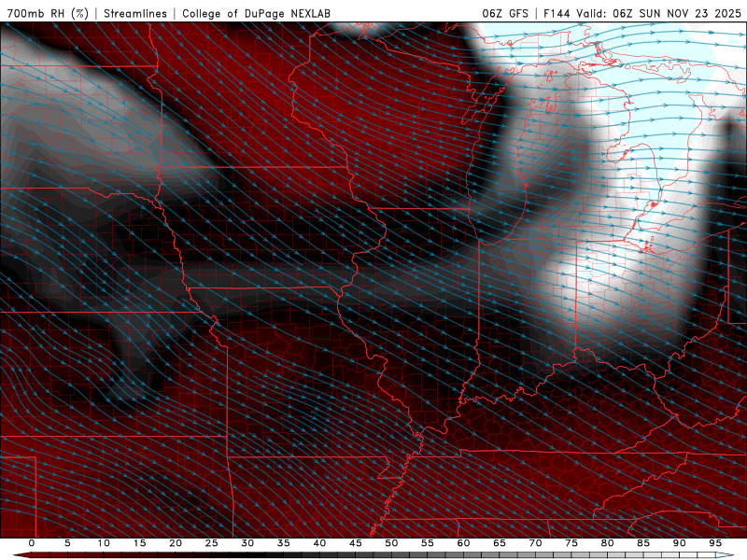Click the 0 value on colorbar scale

32,543
